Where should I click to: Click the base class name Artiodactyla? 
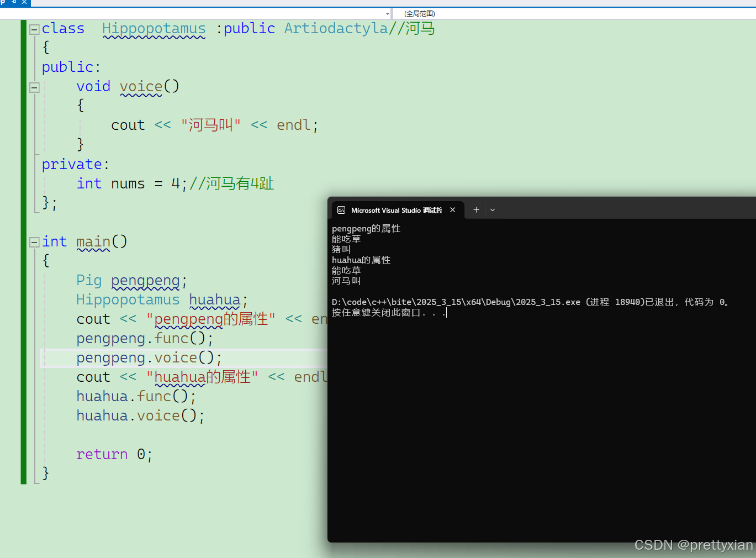336,28
